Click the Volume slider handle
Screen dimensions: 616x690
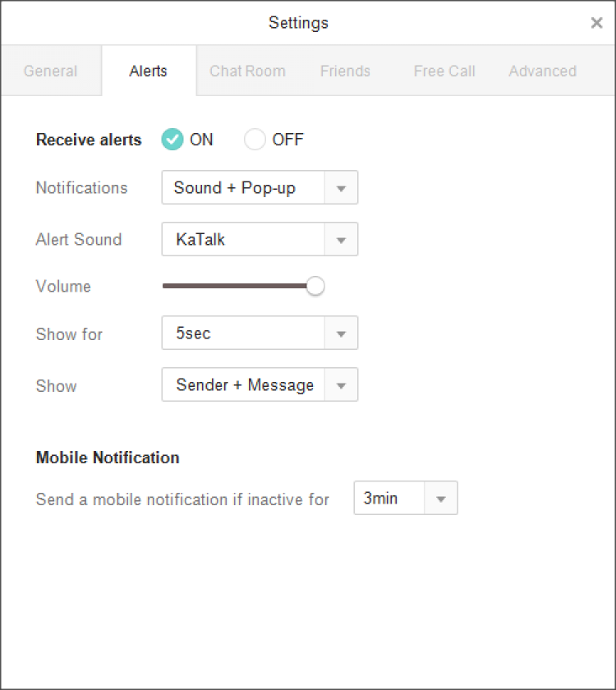[315, 286]
